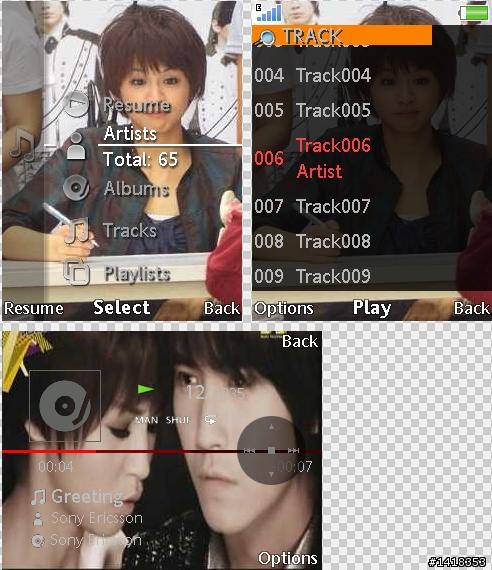Select Track004 in the list

[371, 76]
